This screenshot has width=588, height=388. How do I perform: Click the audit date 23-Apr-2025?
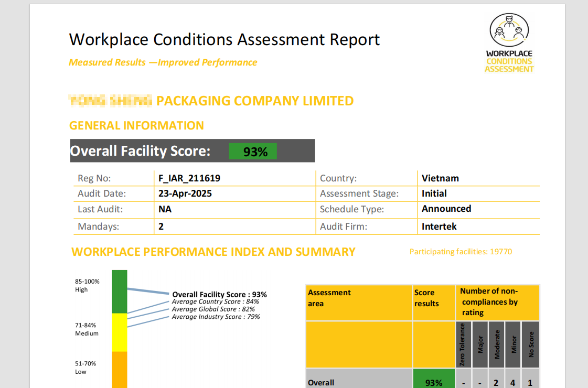tap(185, 193)
